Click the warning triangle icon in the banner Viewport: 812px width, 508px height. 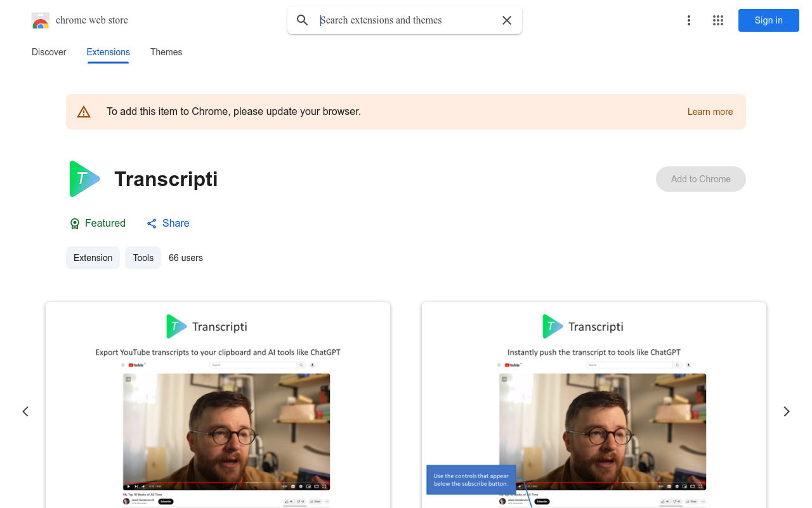pyautogui.click(x=84, y=112)
